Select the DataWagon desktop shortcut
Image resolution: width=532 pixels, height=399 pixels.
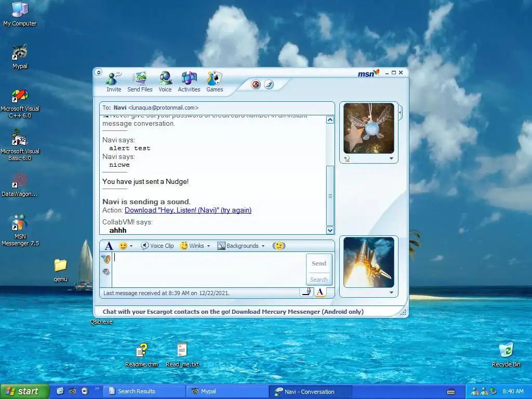(x=20, y=185)
